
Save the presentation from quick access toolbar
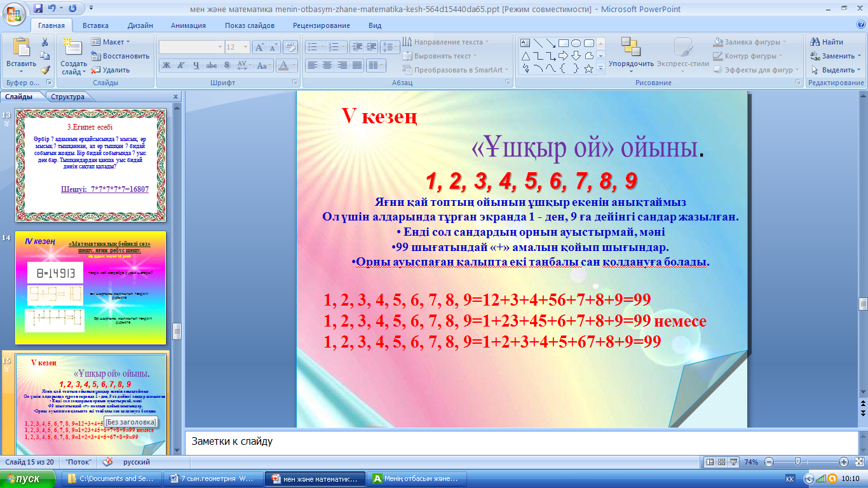[37, 9]
